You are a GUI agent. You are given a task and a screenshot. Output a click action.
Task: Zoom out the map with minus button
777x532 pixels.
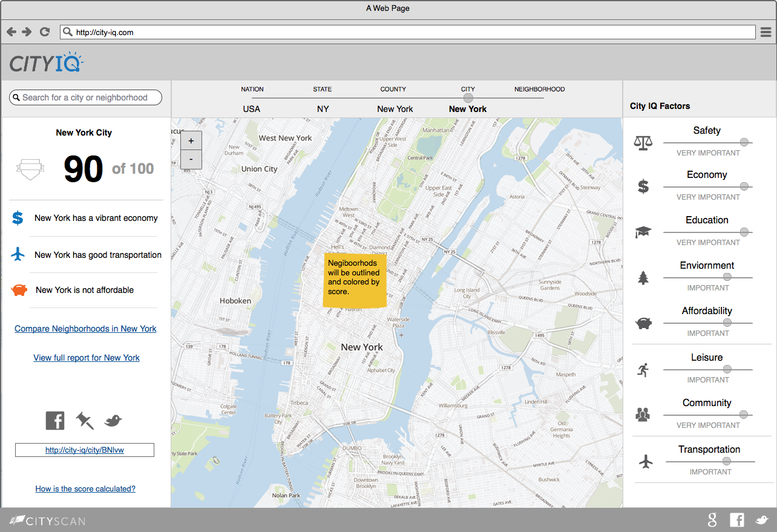(191, 160)
